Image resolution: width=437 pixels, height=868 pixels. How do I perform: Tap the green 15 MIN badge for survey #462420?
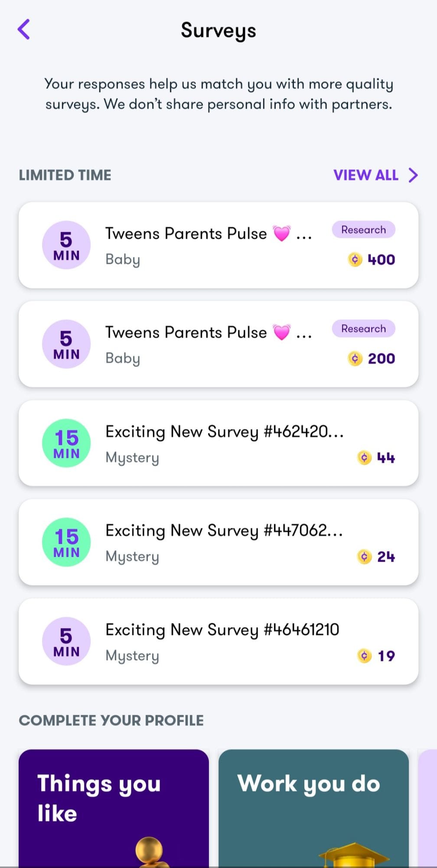point(66,443)
